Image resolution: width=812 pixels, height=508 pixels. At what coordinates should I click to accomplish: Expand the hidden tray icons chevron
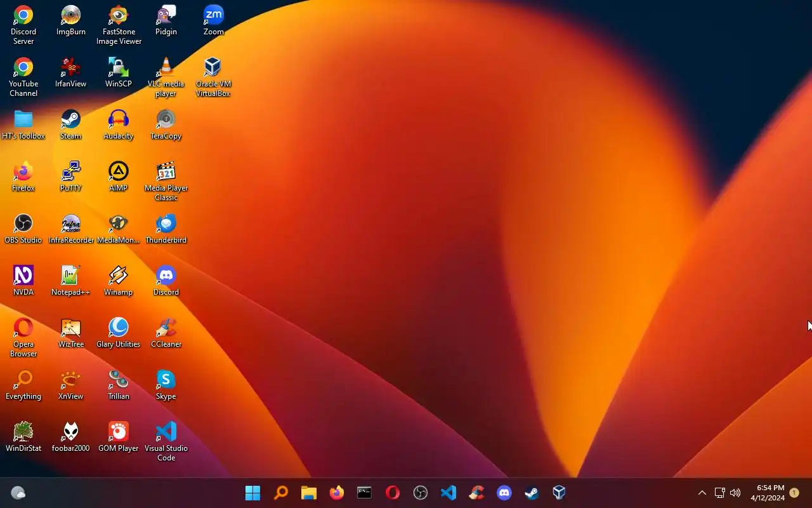click(702, 493)
